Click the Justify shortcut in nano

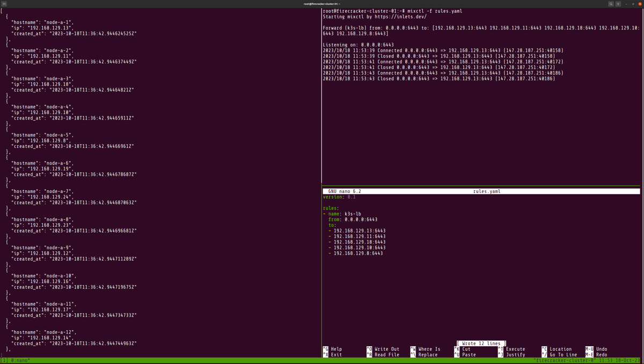[x=511, y=355]
